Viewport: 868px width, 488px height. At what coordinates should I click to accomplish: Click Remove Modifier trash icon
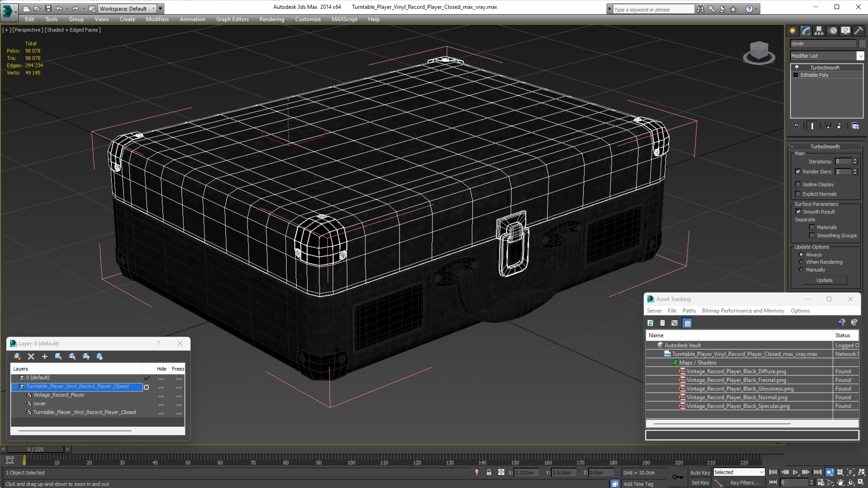click(x=839, y=126)
